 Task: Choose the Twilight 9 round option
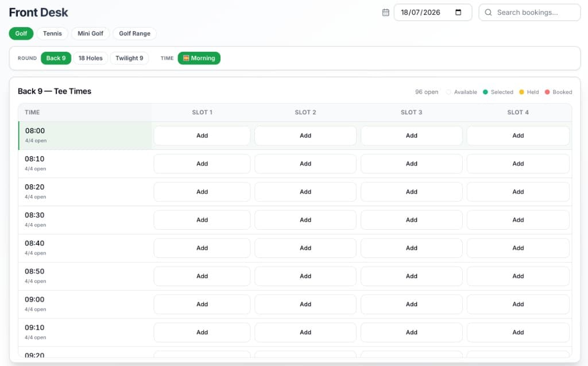129,58
